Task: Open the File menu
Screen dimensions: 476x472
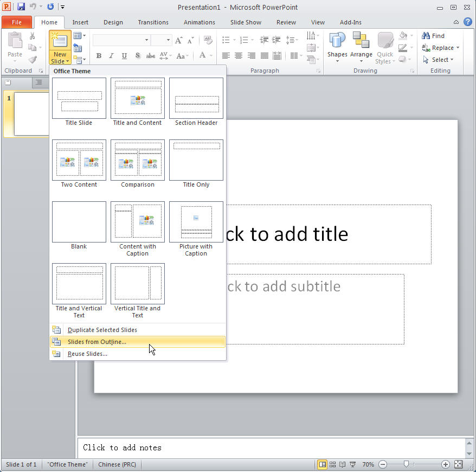Action: point(17,22)
